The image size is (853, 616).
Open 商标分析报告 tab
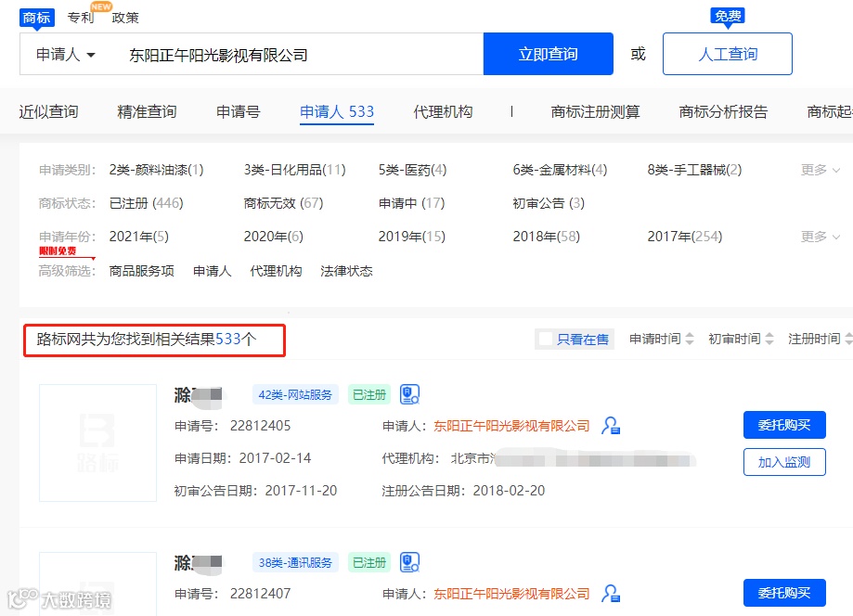coord(723,112)
